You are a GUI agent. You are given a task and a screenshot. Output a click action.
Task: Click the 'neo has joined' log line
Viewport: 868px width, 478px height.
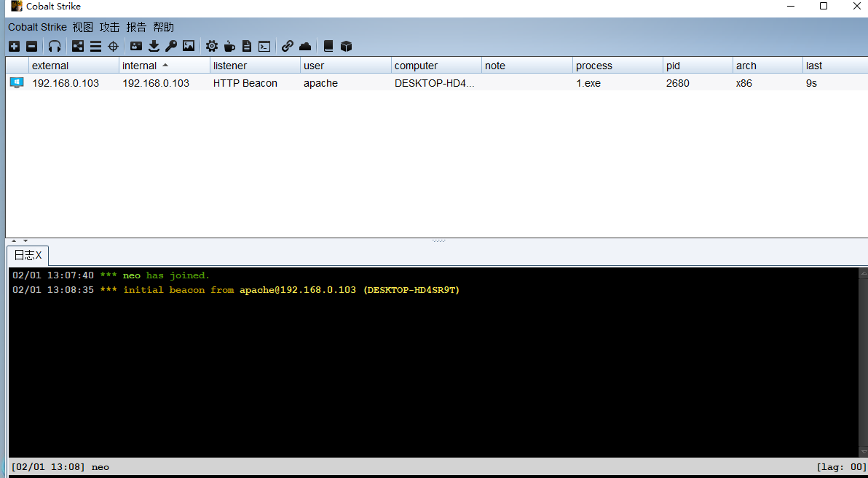pyautogui.click(x=111, y=275)
